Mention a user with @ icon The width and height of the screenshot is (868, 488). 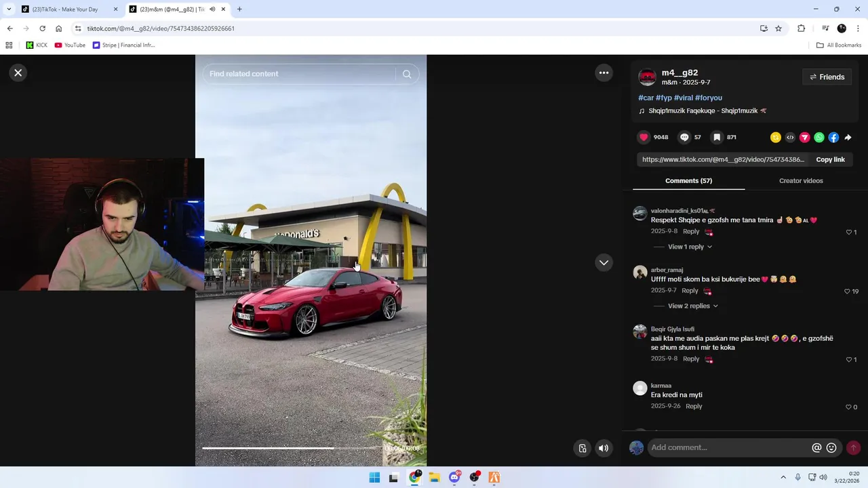[816, 448]
